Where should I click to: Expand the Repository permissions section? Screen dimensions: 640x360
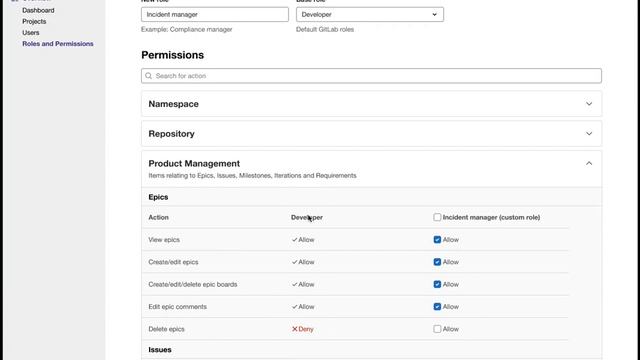[589, 134]
